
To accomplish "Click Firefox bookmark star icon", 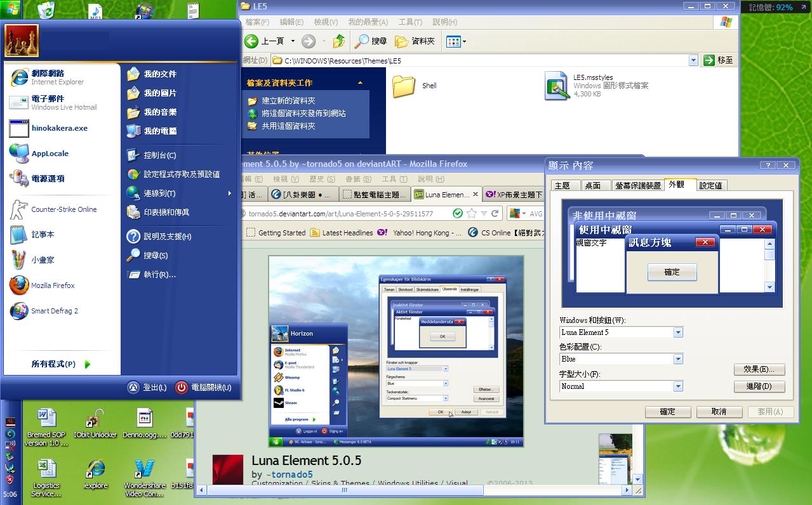I will coord(472,214).
